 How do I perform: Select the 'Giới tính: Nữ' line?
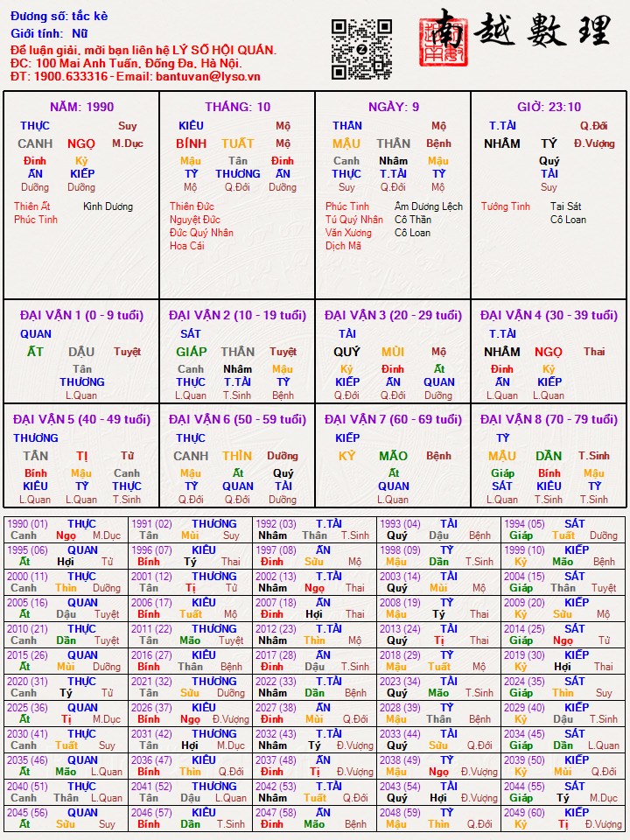click(49, 34)
